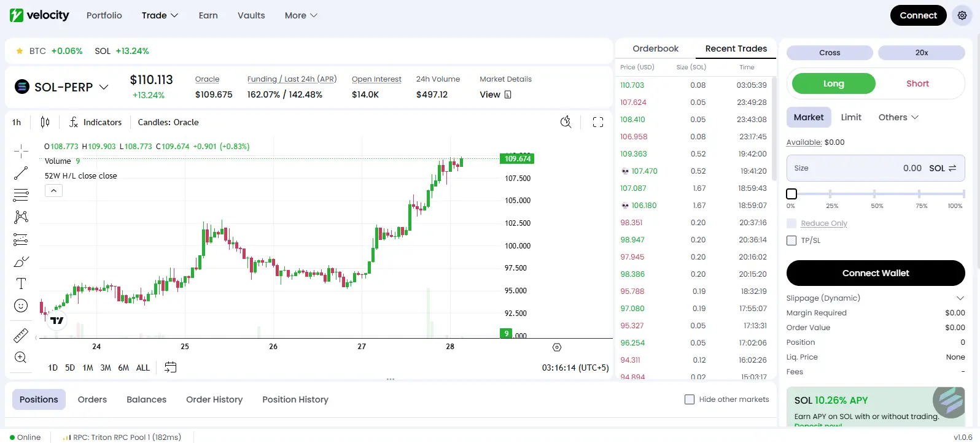Enable the Reduce Only checkbox

pos(791,223)
